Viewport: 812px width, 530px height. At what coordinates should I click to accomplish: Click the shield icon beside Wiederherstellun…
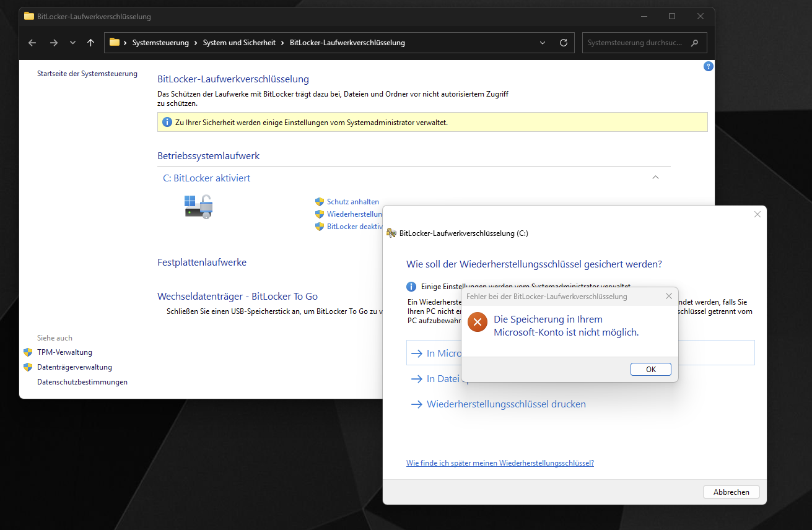point(320,214)
